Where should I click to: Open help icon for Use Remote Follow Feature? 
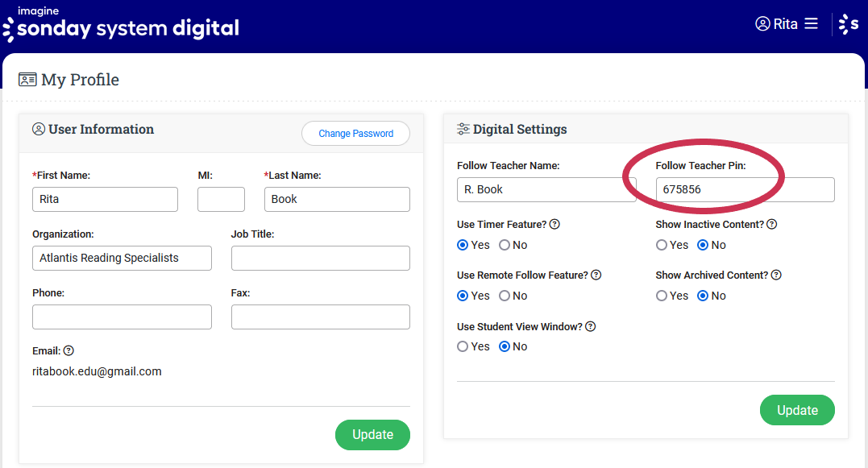(596, 275)
